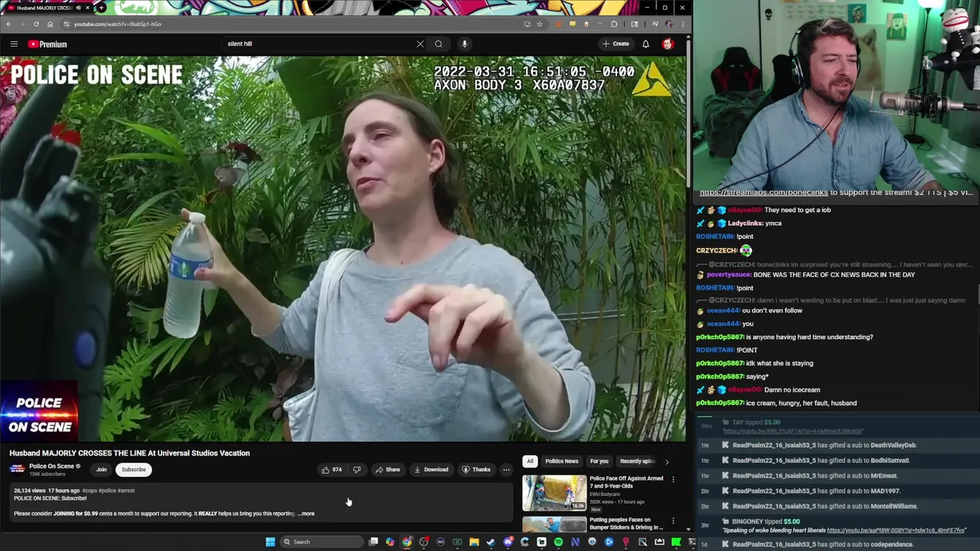This screenshot has width=980, height=551.
Task: Open more actions ellipsis under video
Action: (x=506, y=470)
